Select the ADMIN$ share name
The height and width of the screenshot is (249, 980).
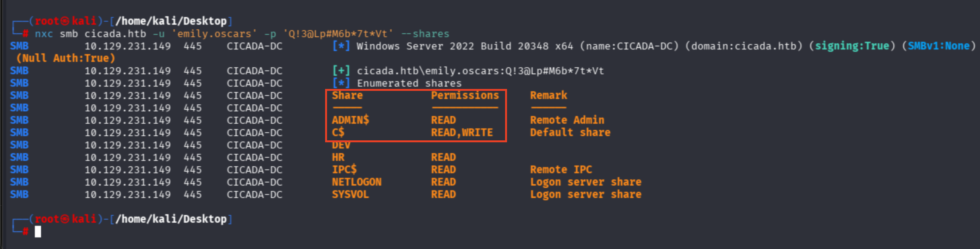pos(350,120)
